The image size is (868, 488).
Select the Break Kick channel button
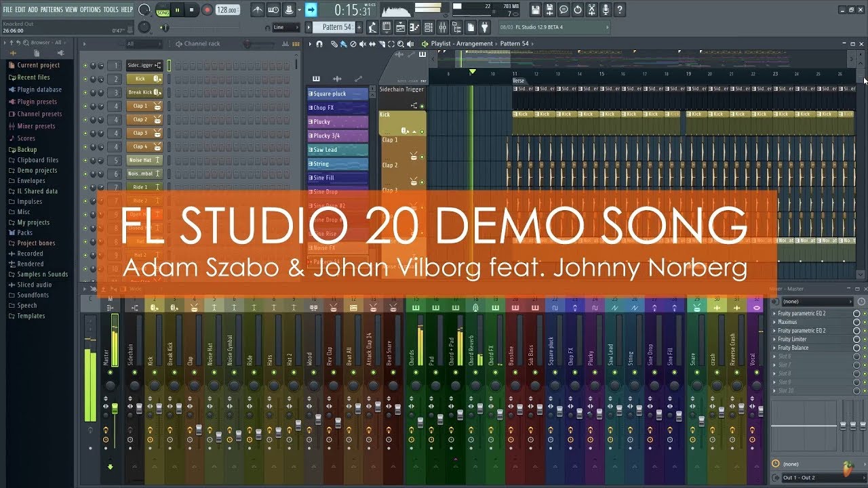pyautogui.click(x=144, y=92)
